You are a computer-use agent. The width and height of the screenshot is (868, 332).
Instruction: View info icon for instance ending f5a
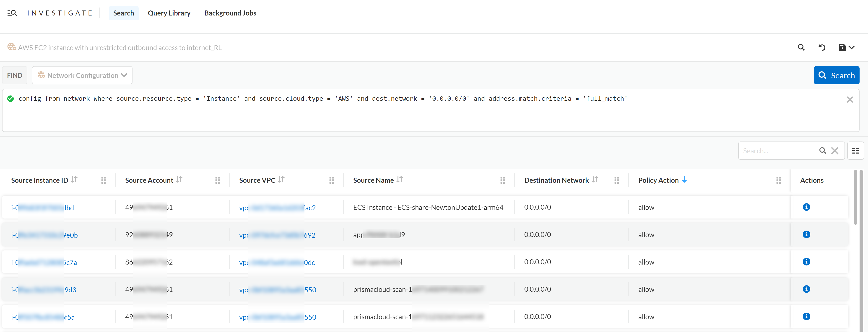[x=806, y=316]
